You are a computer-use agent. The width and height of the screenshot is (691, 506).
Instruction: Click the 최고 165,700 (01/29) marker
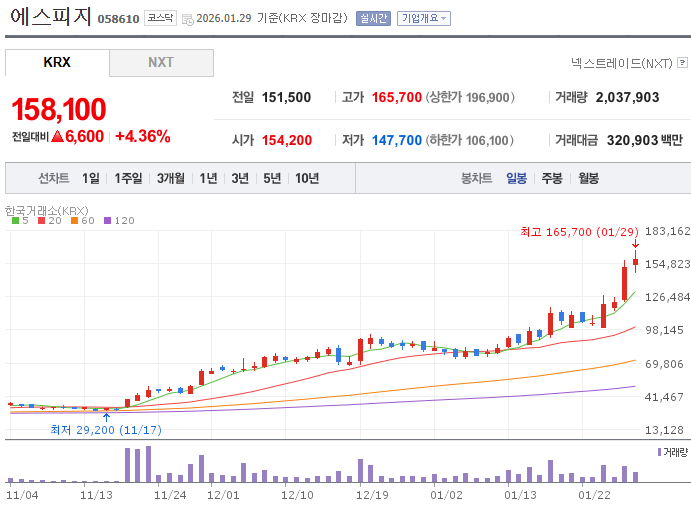point(580,232)
